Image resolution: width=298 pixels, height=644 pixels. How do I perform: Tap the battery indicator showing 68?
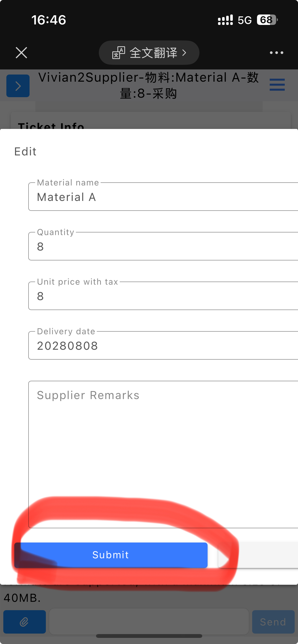click(267, 20)
